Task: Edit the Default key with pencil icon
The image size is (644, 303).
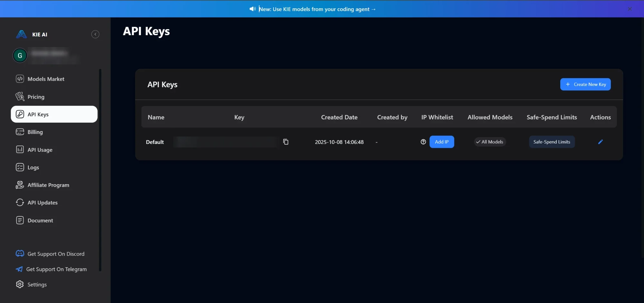Action: (601, 142)
